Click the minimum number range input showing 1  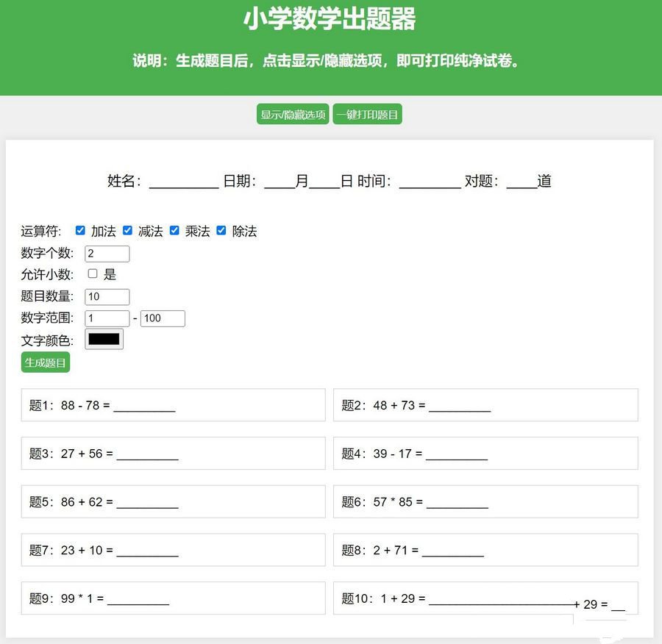pos(107,318)
